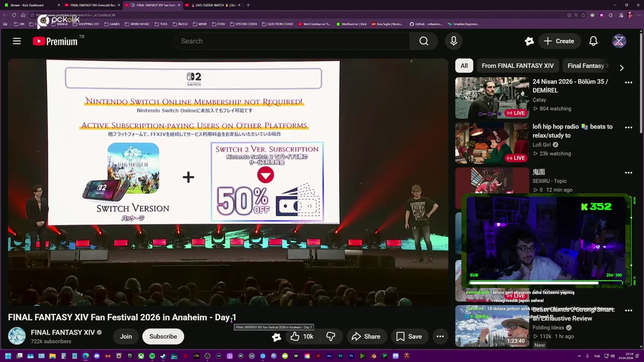644x362 pixels.
Task: Expand the İNCELE bookmarks folder
Action: tap(180, 24)
